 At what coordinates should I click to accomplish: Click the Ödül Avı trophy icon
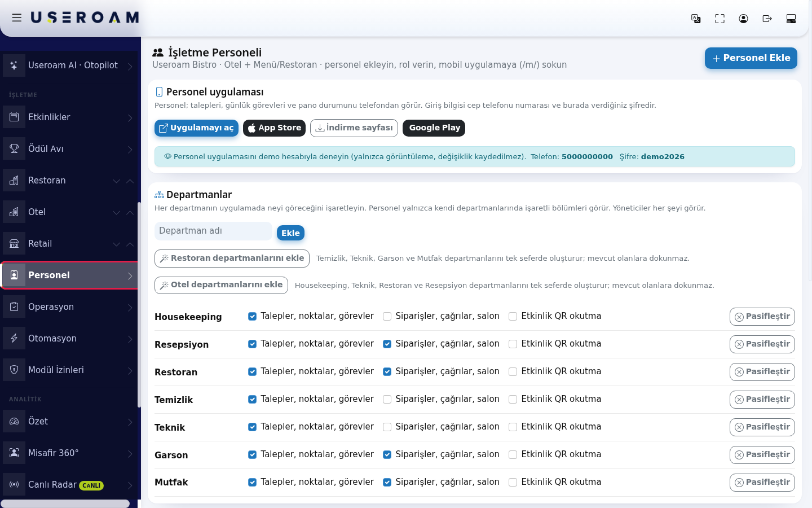(x=14, y=149)
